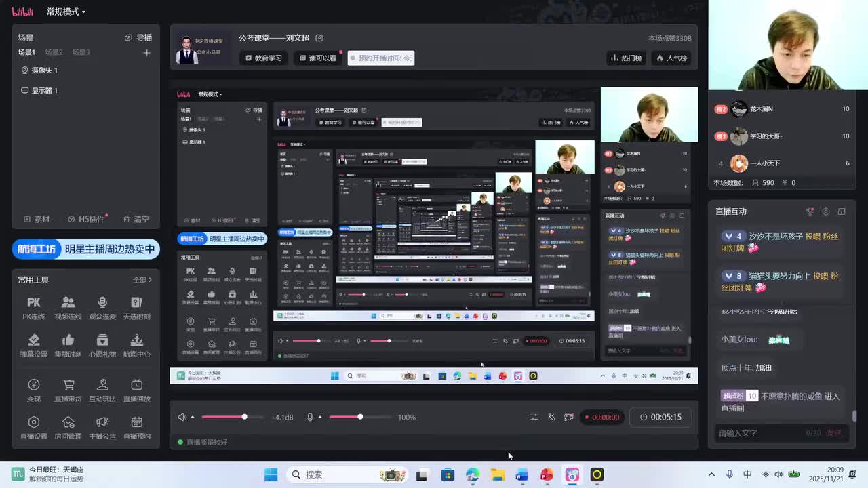Open 直播带货 shopping tool
Image resolution: width=868 pixels, height=488 pixels.
(x=68, y=390)
